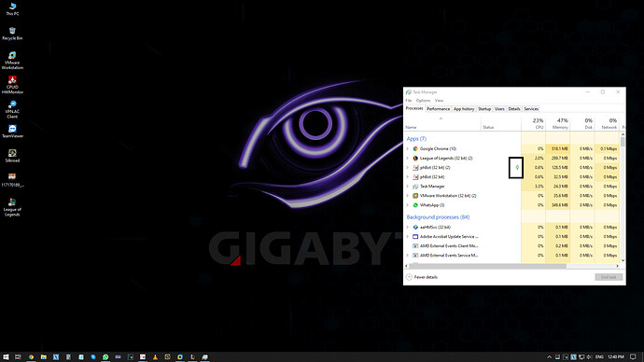Expand the League of Legends process group
Screen dimensions: 644x362
(x=408, y=158)
